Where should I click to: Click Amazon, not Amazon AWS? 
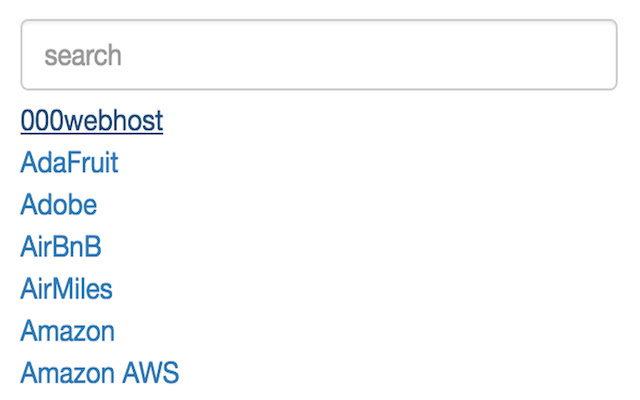(67, 331)
